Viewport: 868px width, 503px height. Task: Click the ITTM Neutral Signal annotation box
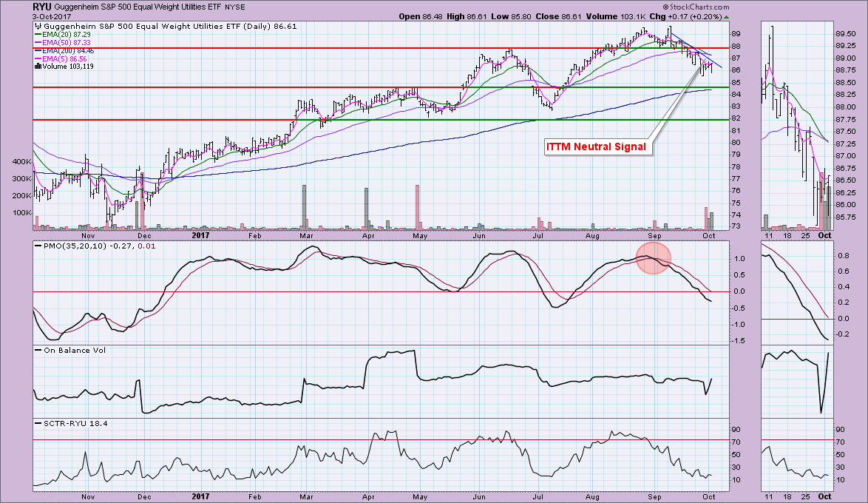point(596,146)
